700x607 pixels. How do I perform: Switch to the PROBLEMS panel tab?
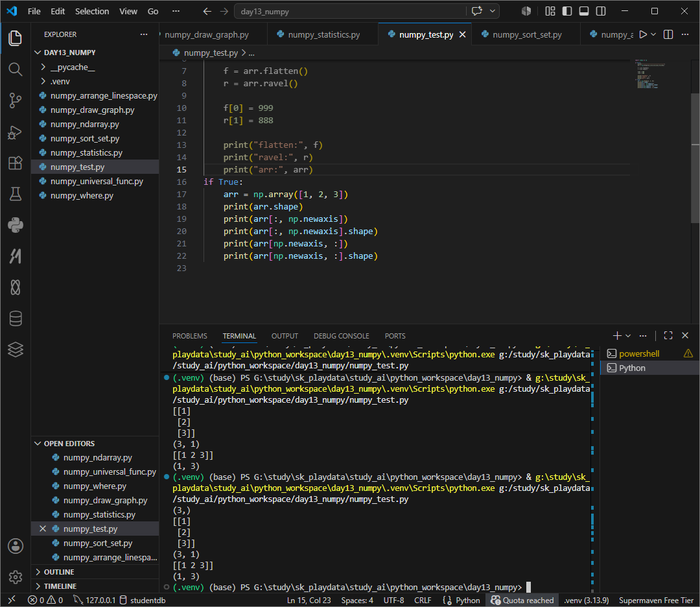point(190,336)
